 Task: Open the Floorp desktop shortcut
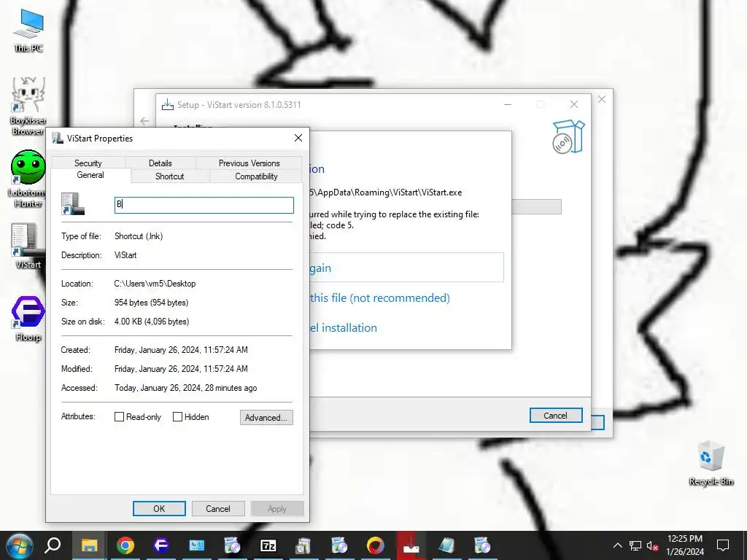pos(28,319)
